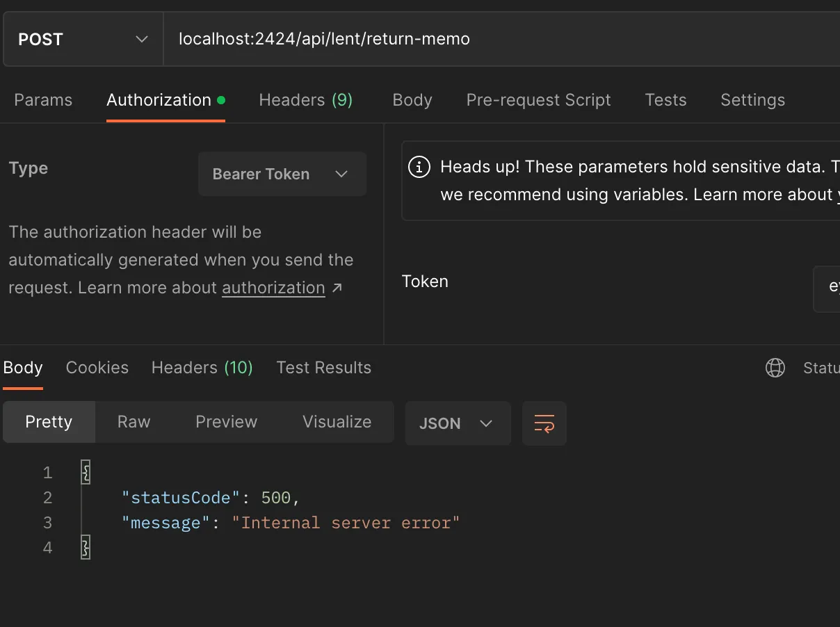Click the external arrow beside authorization link
This screenshot has height=627, width=840.
click(337, 287)
